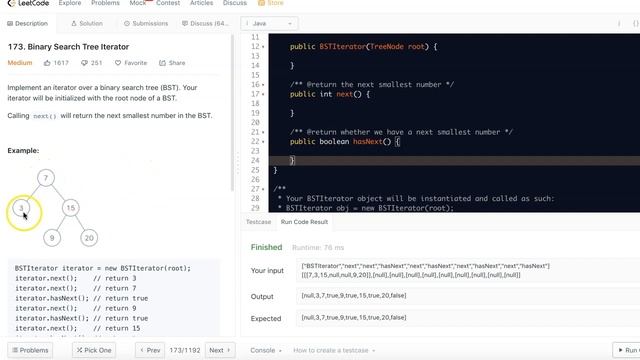
Task: Click the Output result box
Action: tap(468, 296)
